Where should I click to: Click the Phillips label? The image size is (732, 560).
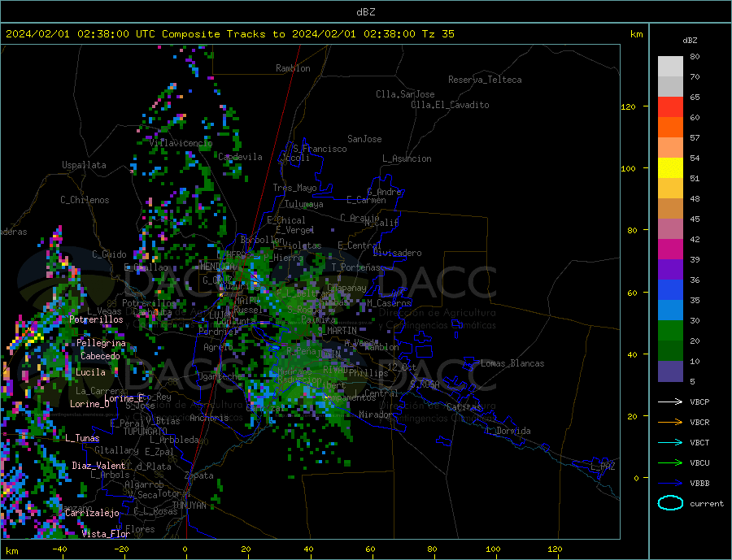point(368,373)
